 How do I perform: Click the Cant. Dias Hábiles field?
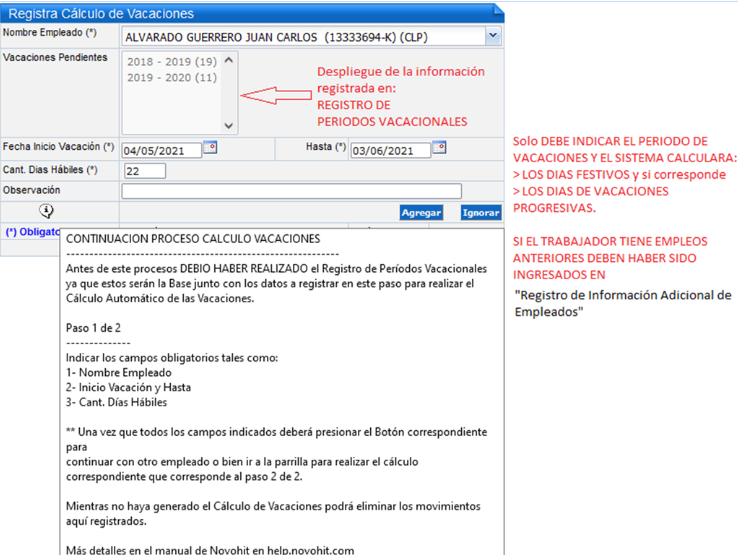click(x=145, y=171)
